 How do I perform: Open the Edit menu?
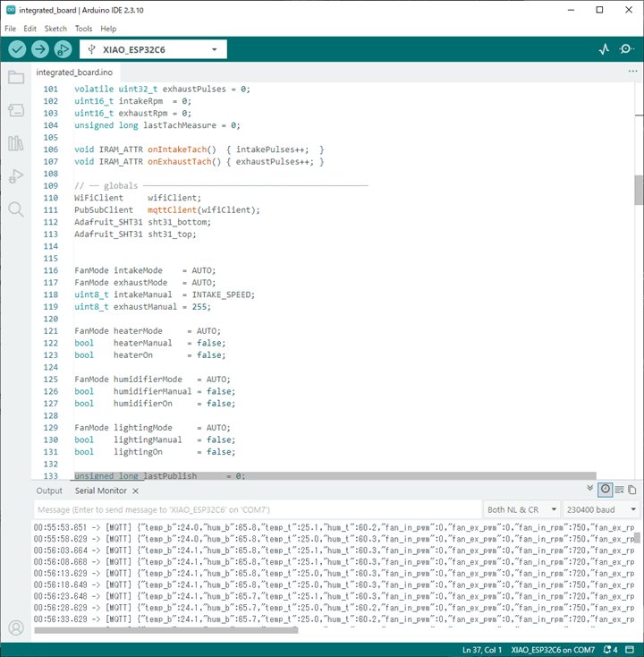pos(30,29)
